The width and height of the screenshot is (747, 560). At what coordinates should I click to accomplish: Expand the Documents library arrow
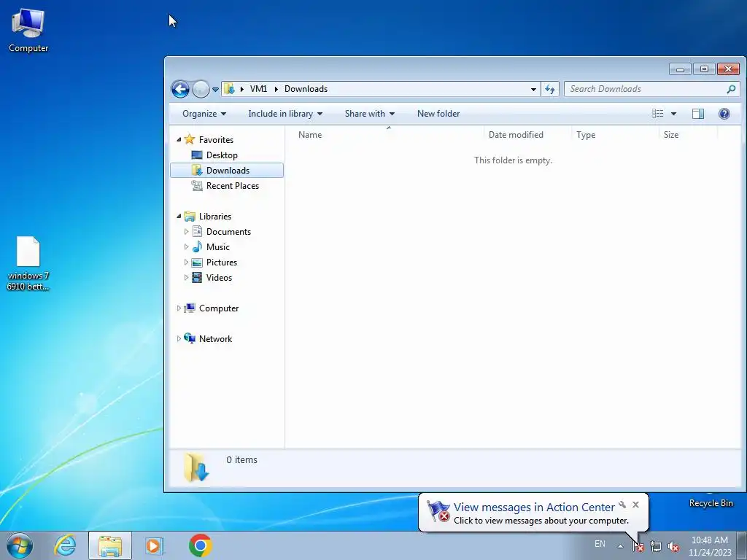point(186,231)
